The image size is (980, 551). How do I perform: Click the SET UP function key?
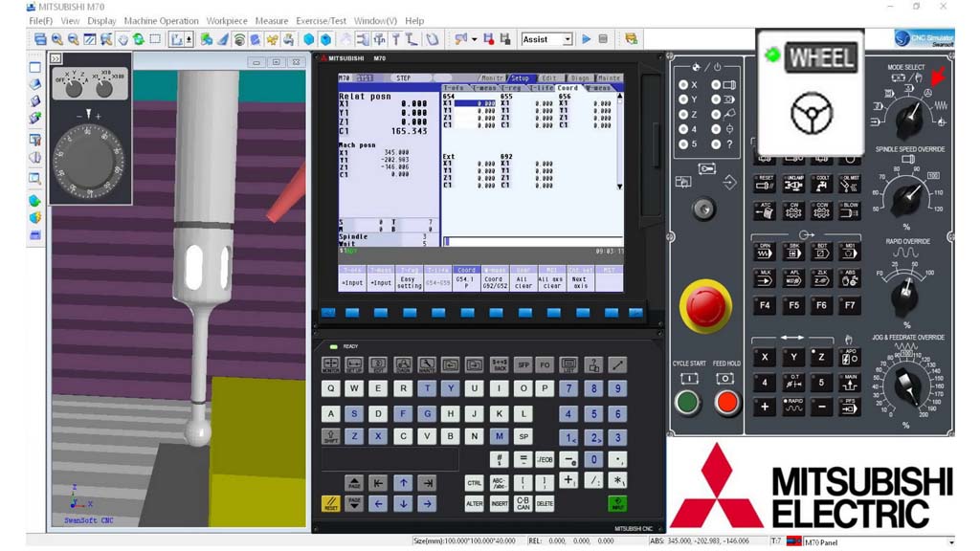(x=354, y=364)
